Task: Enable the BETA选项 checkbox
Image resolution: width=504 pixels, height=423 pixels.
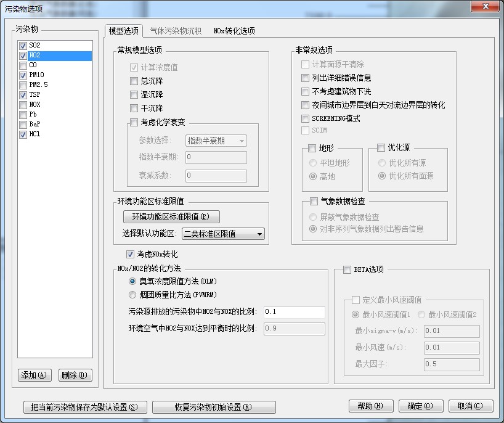Action: click(347, 269)
